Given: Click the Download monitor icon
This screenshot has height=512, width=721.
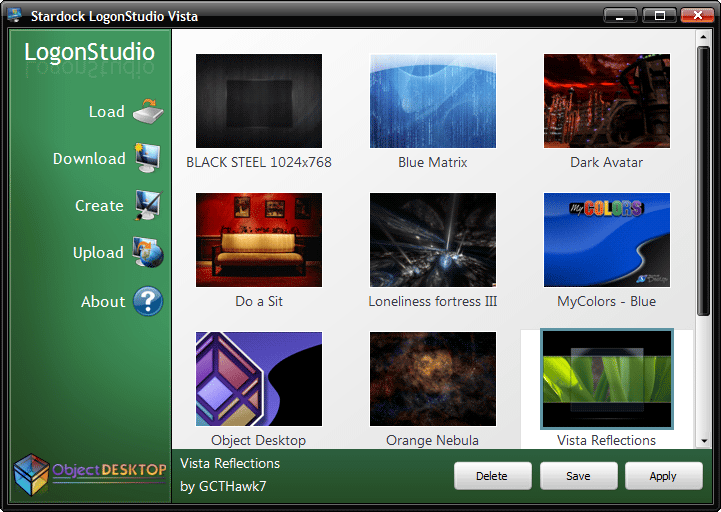Looking at the screenshot, I should click(x=148, y=158).
